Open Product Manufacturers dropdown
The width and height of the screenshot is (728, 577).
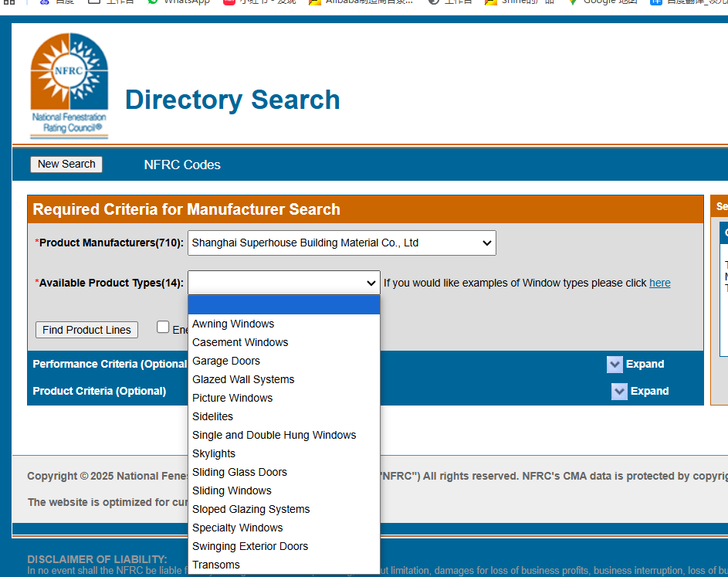pos(342,243)
